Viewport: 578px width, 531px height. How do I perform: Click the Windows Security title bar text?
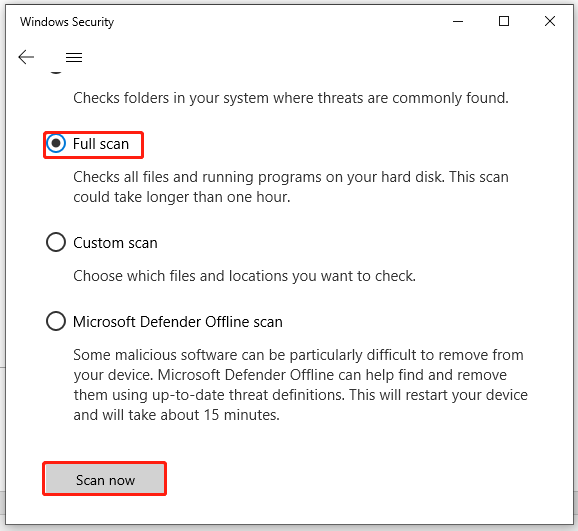[x=67, y=22]
